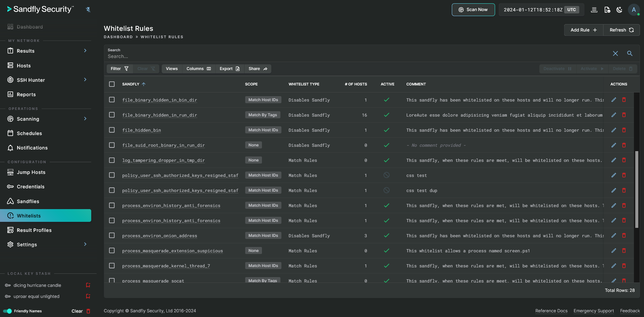Open the Jump Hosts page
The height and width of the screenshot is (317, 644).
[x=31, y=172]
